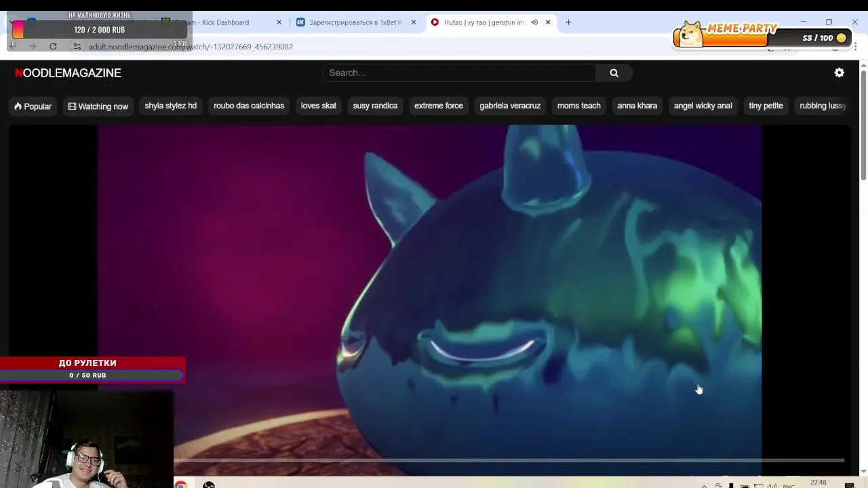Open Windows notification center icon
Screen dimensions: 868x488
849,485
